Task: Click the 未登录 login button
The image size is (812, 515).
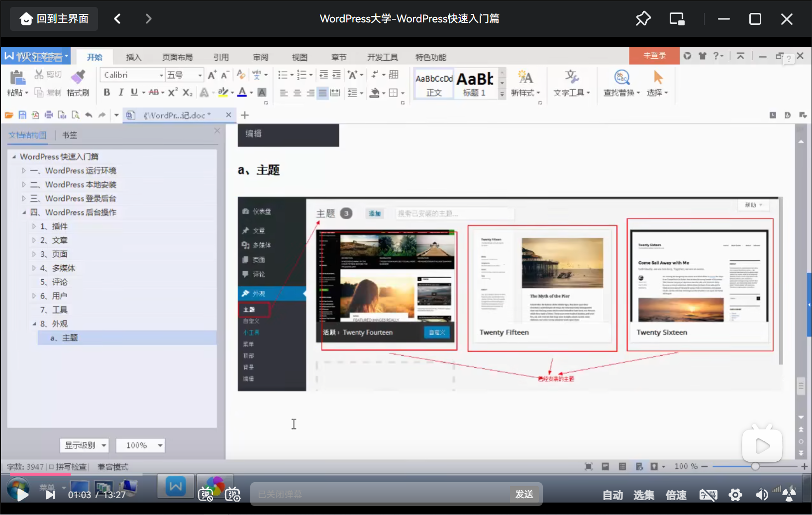Action: click(654, 56)
